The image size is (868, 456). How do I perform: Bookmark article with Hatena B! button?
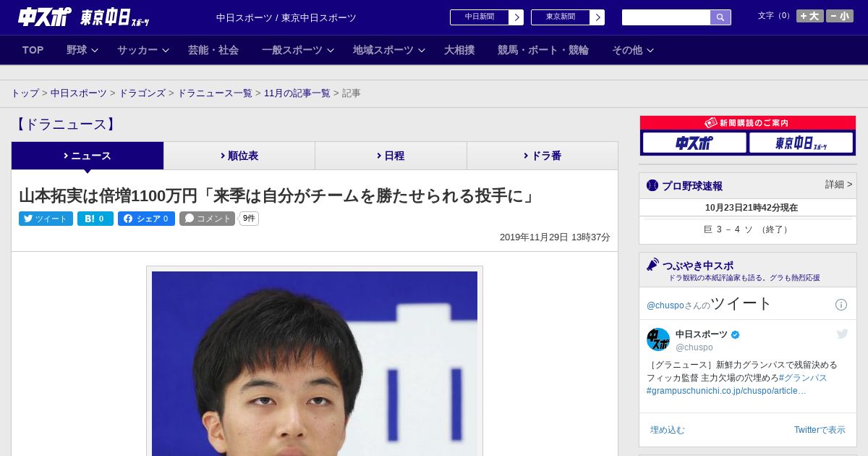pyautogui.click(x=95, y=219)
